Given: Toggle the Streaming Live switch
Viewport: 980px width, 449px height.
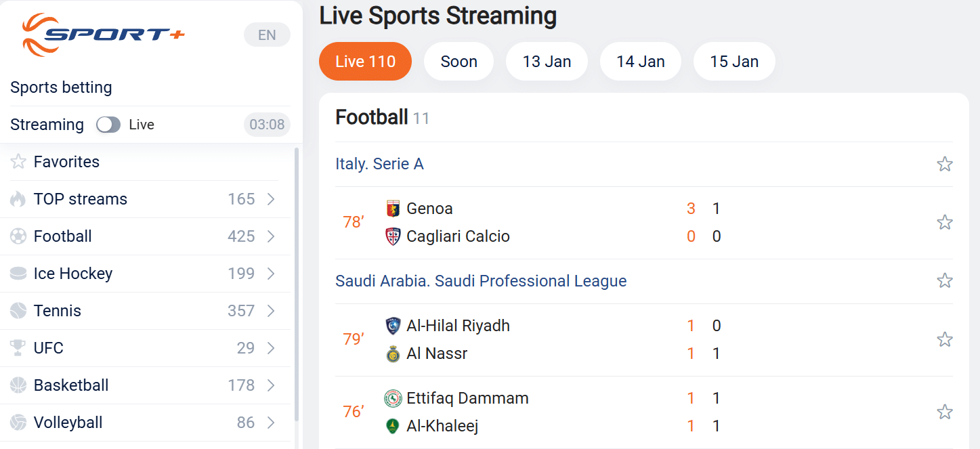Looking at the screenshot, I should (x=108, y=125).
